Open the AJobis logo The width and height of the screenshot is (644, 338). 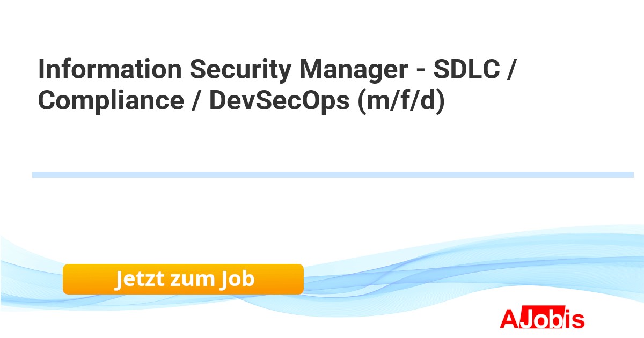click(x=542, y=319)
